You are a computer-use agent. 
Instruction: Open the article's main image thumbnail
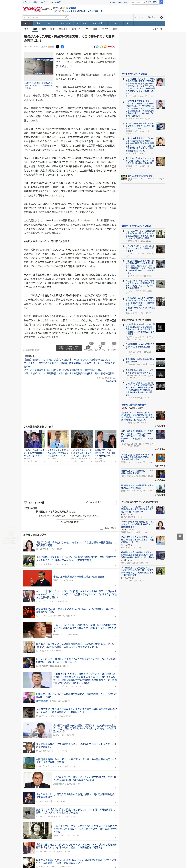point(39,66)
